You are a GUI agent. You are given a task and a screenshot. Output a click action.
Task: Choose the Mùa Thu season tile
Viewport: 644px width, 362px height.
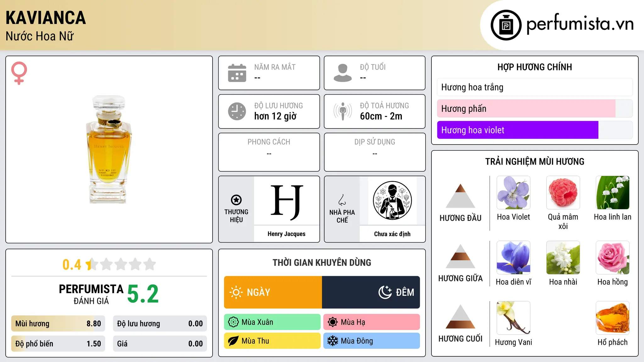[x=272, y=341]
